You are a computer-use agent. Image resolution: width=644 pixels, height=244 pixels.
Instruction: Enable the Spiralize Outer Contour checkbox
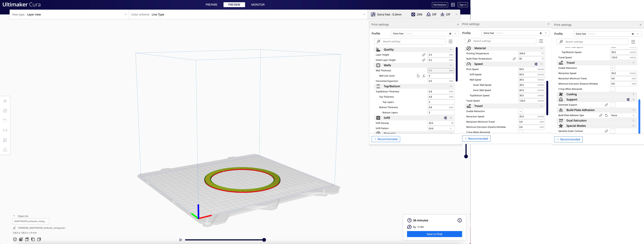coord(613,131)
